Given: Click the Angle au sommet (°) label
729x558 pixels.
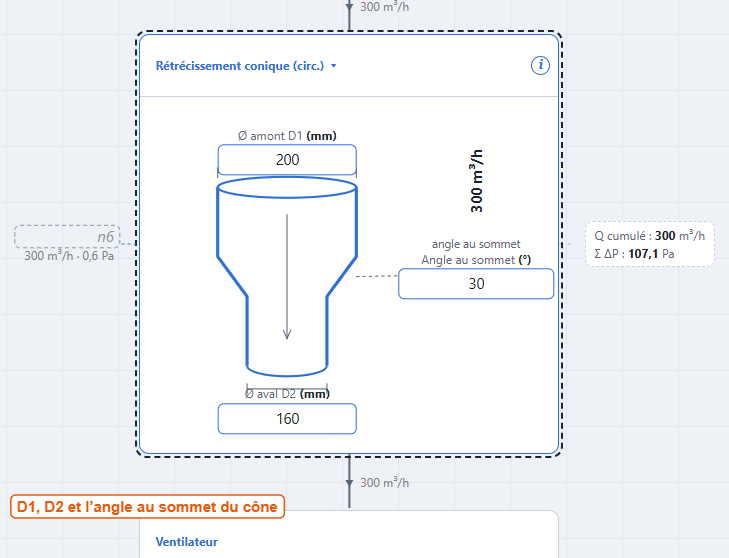Looking at the screenshot, I should point(476,260).
